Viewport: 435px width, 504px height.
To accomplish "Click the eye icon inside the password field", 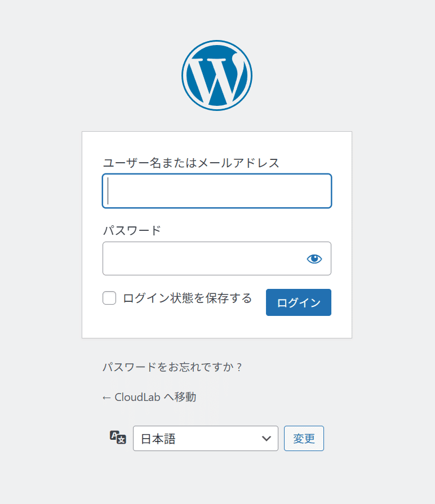I will [x=315, y=258].
